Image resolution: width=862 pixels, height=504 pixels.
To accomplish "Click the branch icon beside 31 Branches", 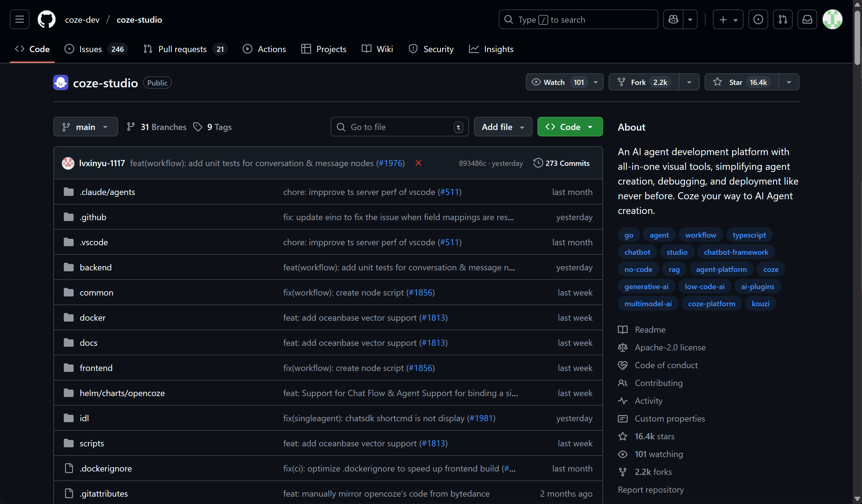I will [131, 127].
